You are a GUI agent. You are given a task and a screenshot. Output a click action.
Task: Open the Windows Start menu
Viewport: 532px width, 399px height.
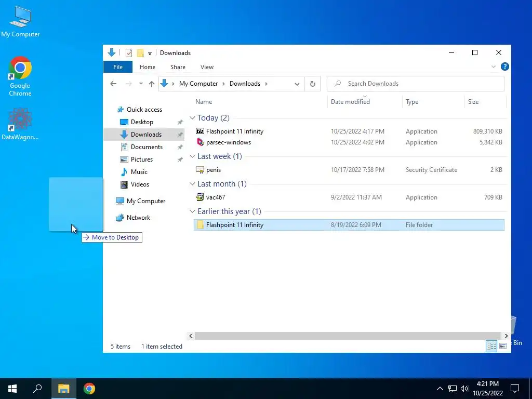coord(12,389)
